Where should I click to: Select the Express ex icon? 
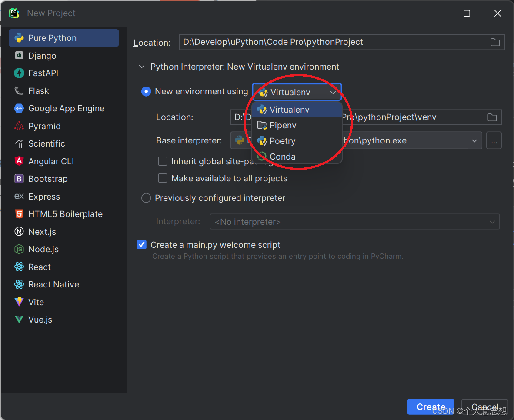pos(19,197)
